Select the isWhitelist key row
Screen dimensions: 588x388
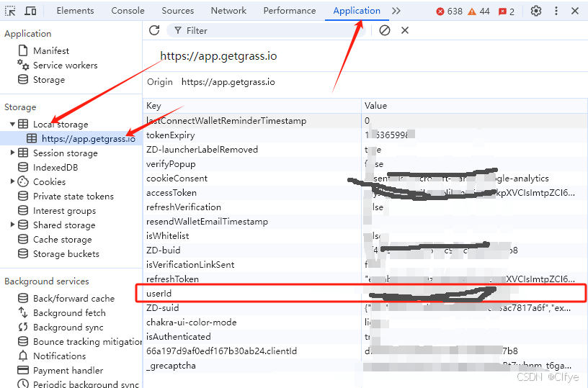tap(365, 236)
